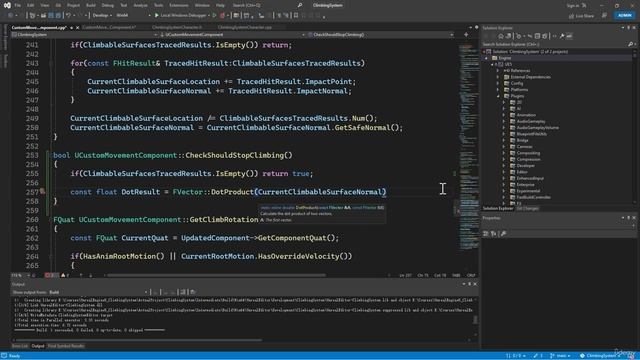This screenshot has width=640, height=360.
Task: Click the feedback icon next to Live Share
Action: (604, 16)
